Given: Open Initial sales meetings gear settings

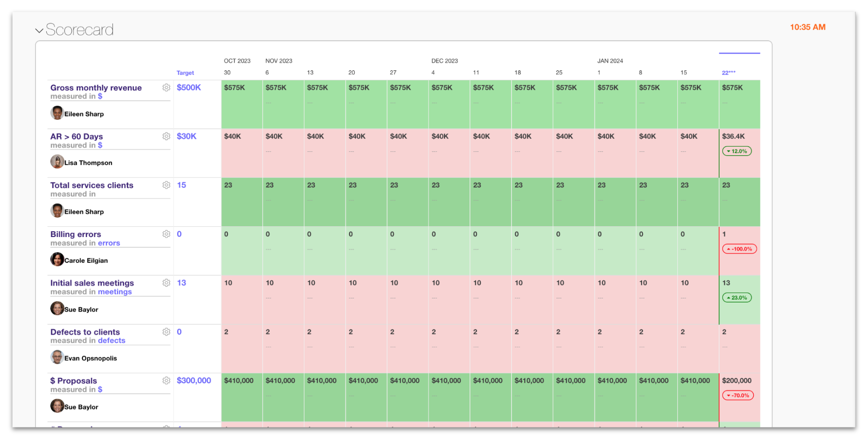Looking at the screenshot, I should [x=166, y=283].
